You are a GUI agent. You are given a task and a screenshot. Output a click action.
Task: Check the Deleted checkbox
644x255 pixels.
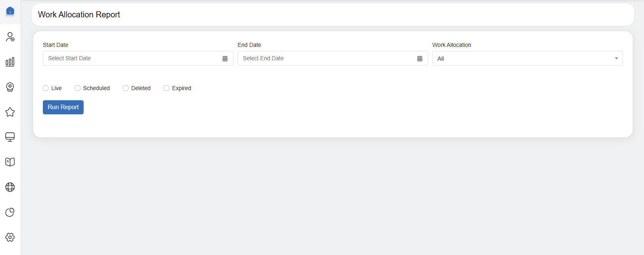click(x=126, y=88)
